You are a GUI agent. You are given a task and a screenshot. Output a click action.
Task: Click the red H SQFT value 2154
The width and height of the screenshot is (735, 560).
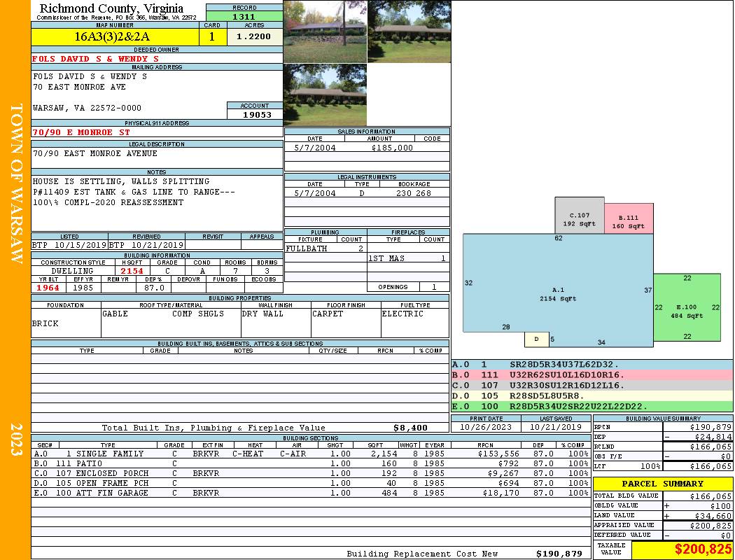132,271
